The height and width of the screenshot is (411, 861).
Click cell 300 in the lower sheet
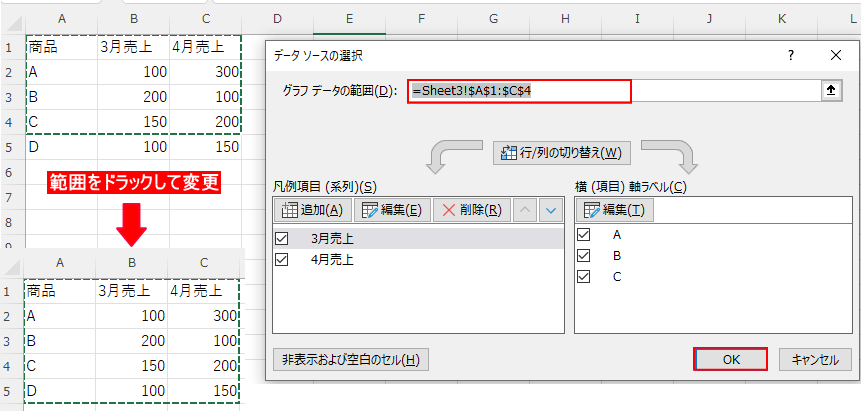204,316
